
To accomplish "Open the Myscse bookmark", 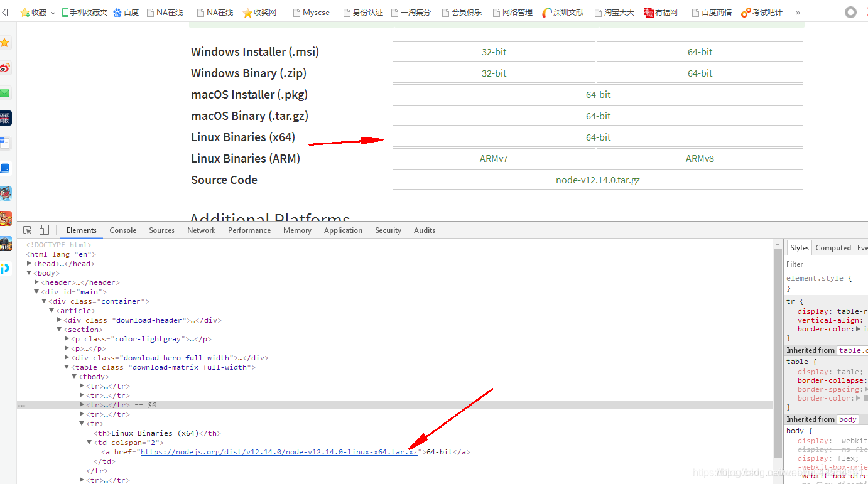I will (x=311, y=13).
